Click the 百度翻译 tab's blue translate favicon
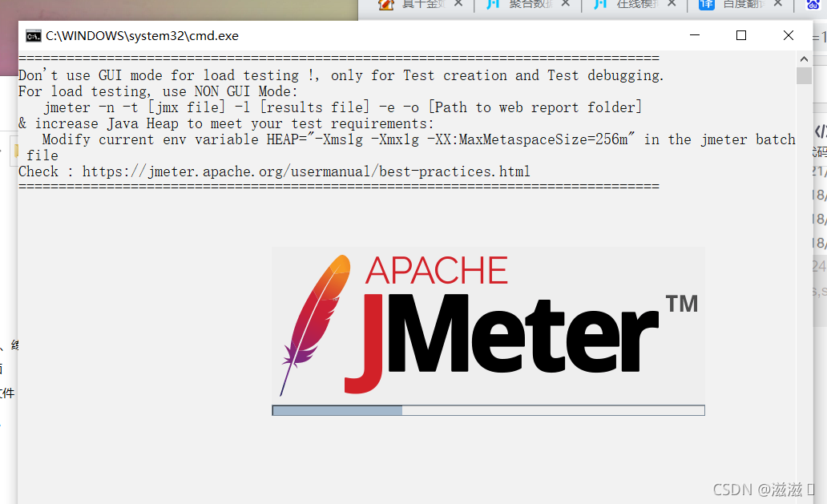Screen dimensions: 827x504 [x=706, y=5]
